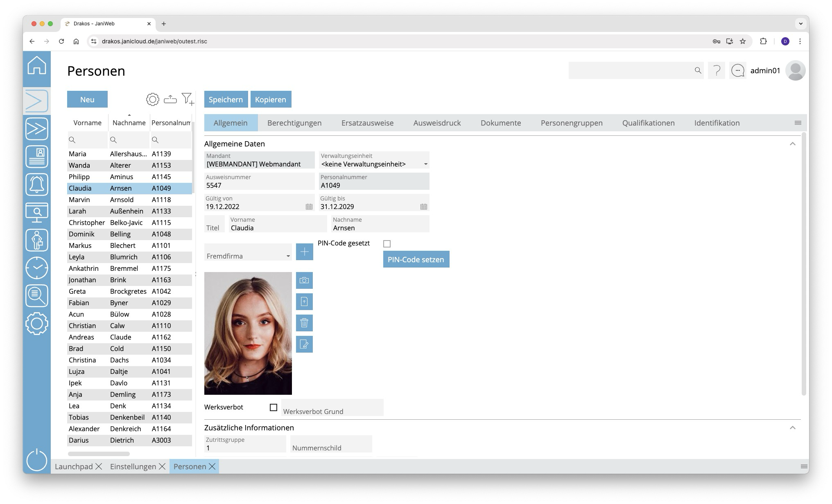
Task: Click the clock icon in sidebar
Action: click(37, 268)
